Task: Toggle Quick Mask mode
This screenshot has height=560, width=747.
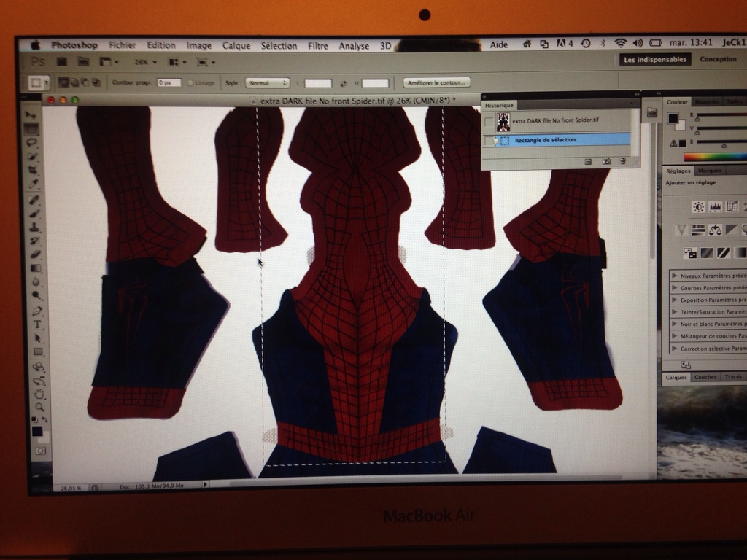Action: tap(41, 451)
